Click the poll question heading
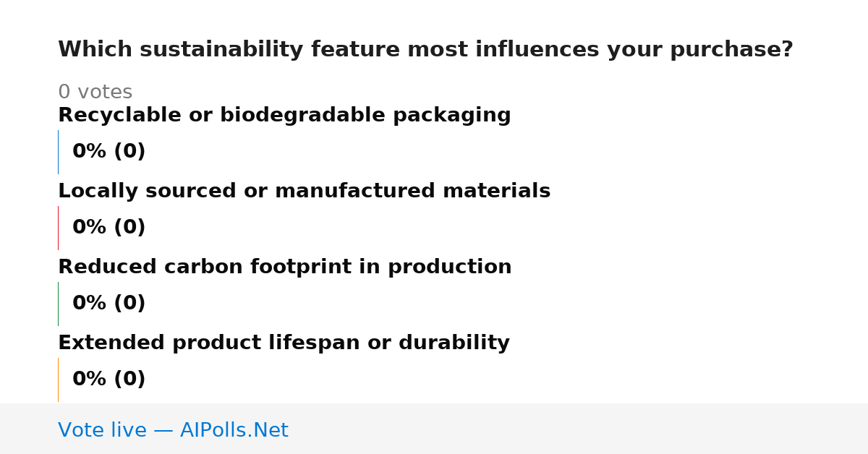The width and height of the screenshot is (868, 454). pyautogui.click(x=425, y=50)
